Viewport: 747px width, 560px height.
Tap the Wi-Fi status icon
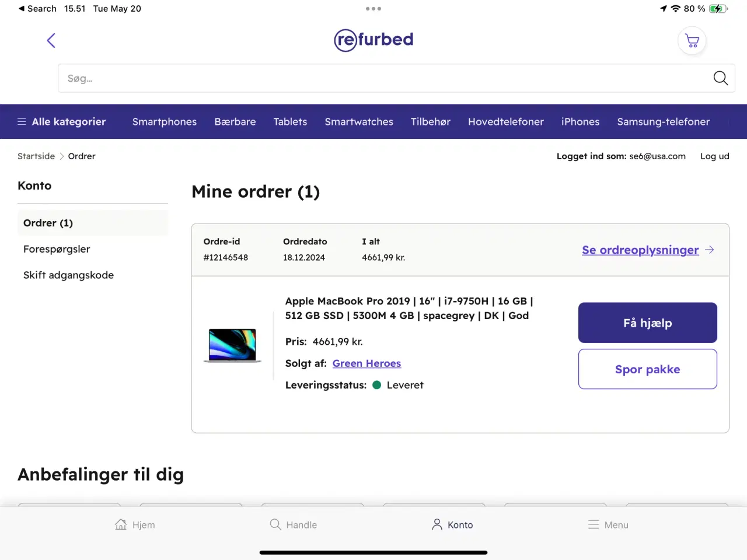tap(676, 9)
